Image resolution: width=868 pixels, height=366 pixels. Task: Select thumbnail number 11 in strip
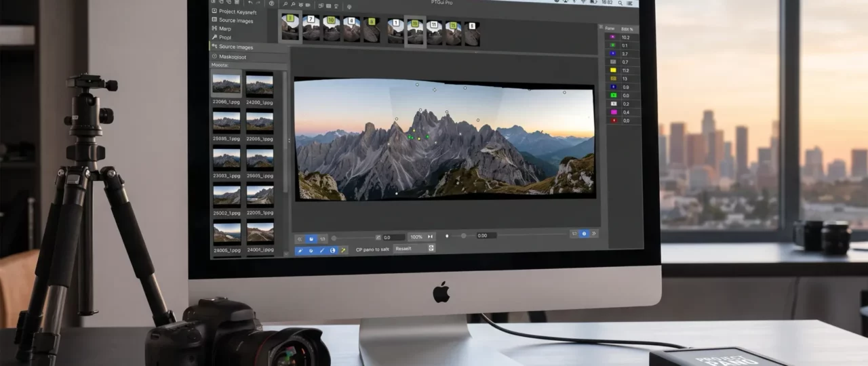(x=434, y=32)
